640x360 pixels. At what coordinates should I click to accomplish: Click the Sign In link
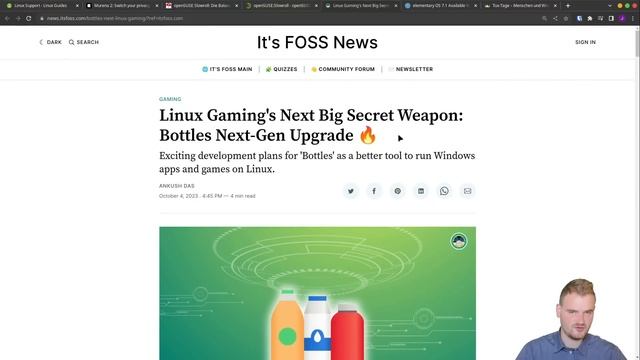(x=585, y=42)
